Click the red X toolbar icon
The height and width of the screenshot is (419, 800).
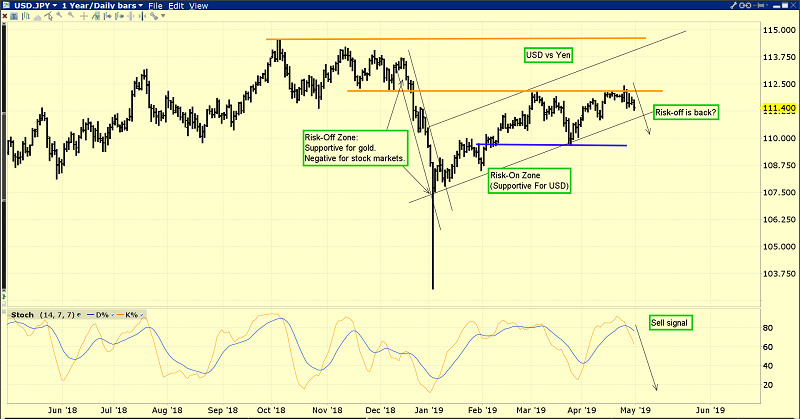[x=4, y=16]
